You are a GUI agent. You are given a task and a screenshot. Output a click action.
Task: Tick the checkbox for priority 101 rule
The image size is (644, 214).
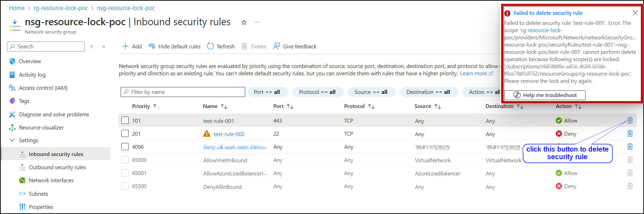(125, 120)
